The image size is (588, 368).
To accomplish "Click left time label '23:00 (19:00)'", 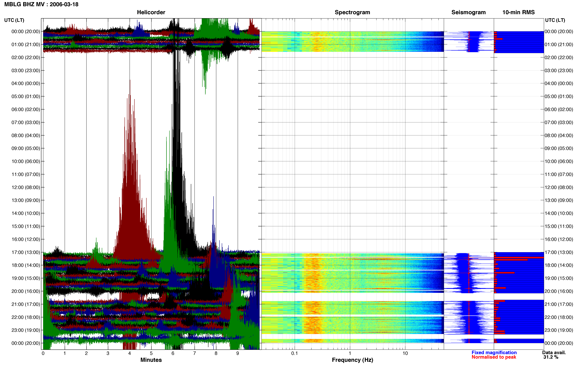I will tap(26, 330).
